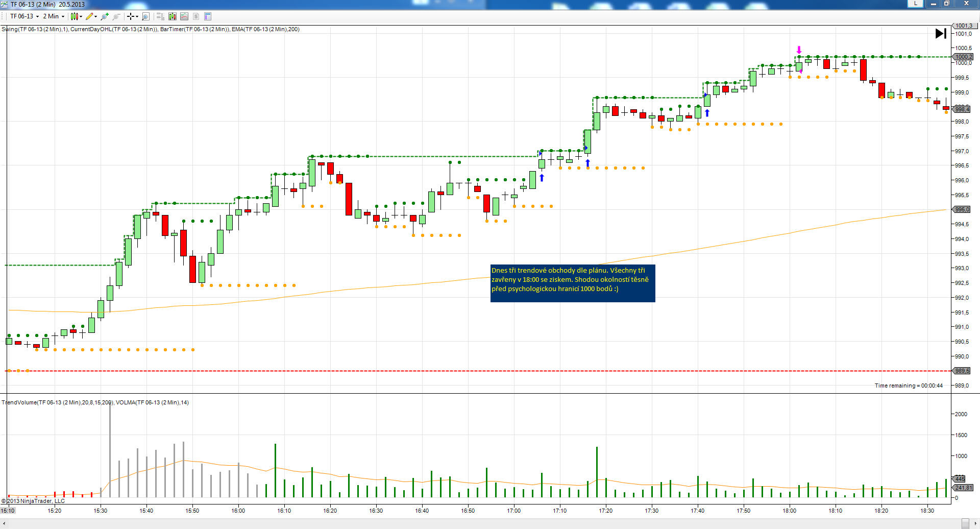Viewport: 980px width, 529px height.
Task: Click the 1001,3 price marker
Action: tap(964, 26)
